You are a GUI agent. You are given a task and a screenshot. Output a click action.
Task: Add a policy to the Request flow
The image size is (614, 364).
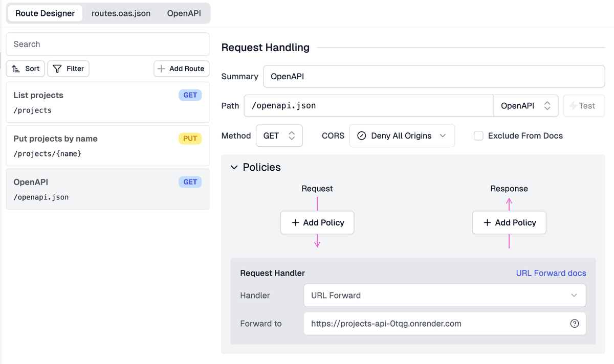[317, 222]
